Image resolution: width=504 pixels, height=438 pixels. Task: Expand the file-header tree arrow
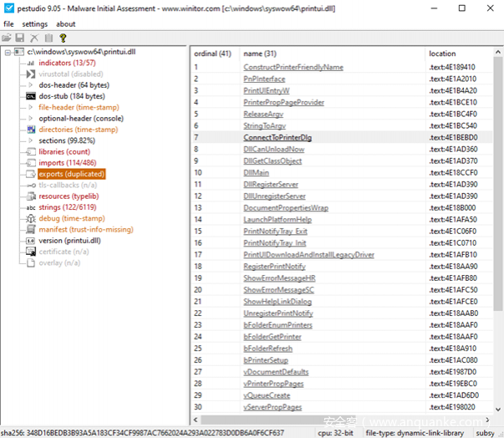(x=31, y=107)
